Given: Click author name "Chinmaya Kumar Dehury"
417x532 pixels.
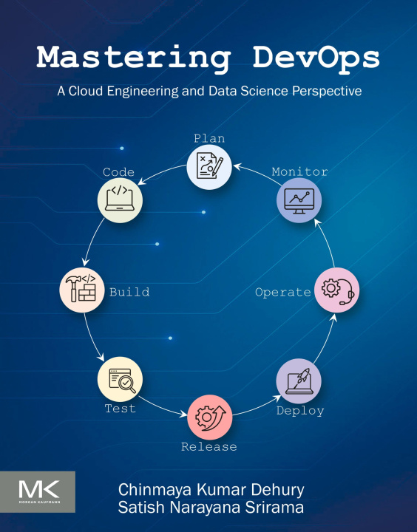Looking at the screenshot, I should click(211, 490).
